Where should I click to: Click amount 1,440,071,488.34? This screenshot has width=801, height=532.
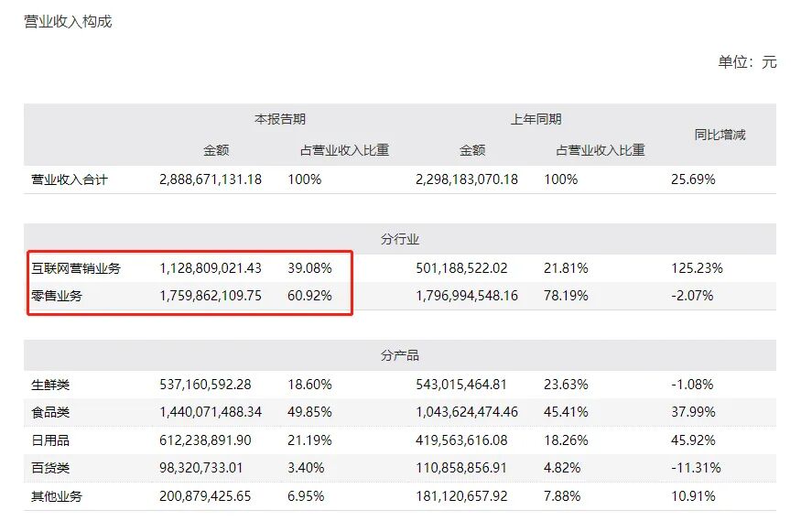211,412
